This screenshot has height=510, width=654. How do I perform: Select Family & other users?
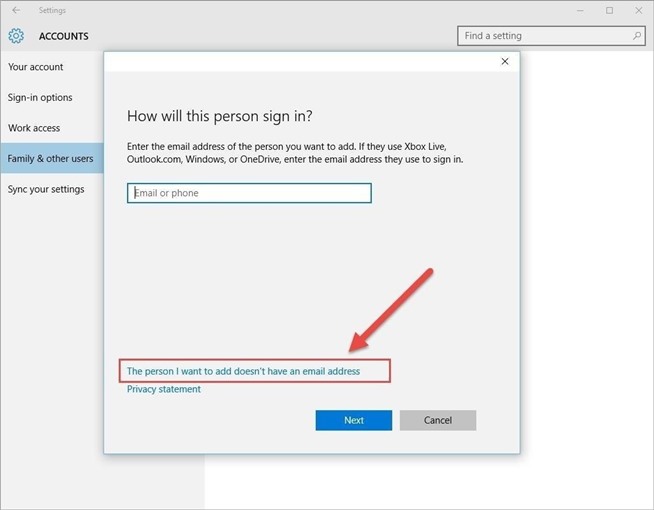point(50,159)
